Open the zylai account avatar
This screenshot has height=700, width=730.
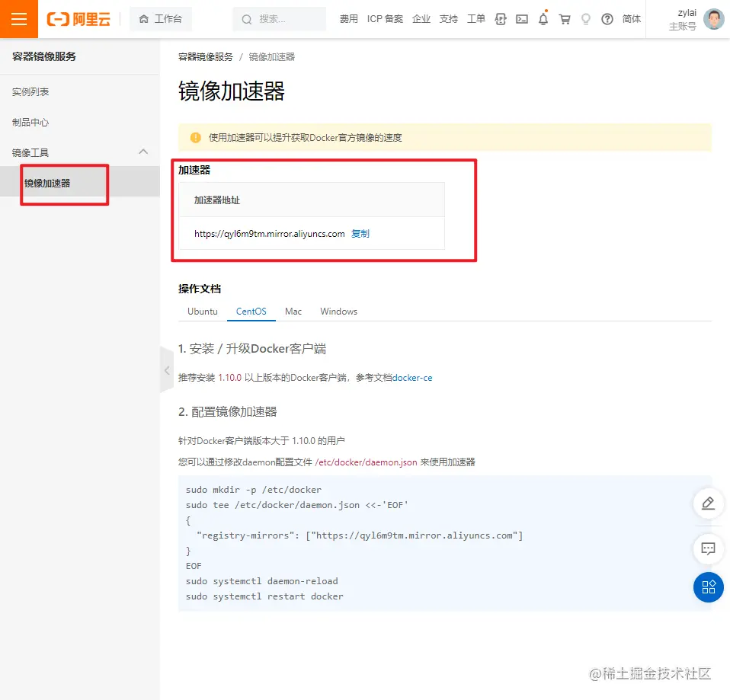(x=713, y=19)
